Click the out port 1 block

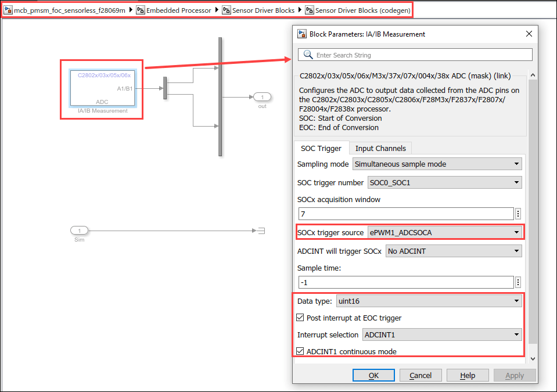tap(262, 97)
